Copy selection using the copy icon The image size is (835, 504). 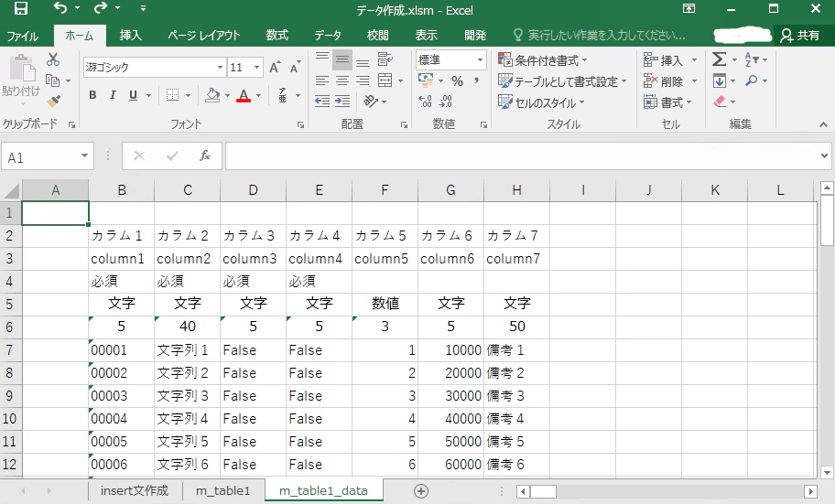click(x=52, y=80)
